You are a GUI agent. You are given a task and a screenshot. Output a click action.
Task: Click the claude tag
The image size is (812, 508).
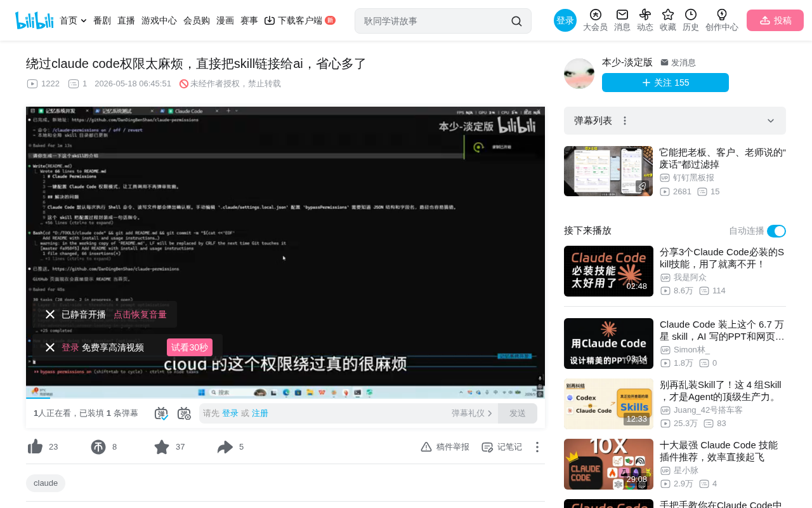(x=46, y=483)
